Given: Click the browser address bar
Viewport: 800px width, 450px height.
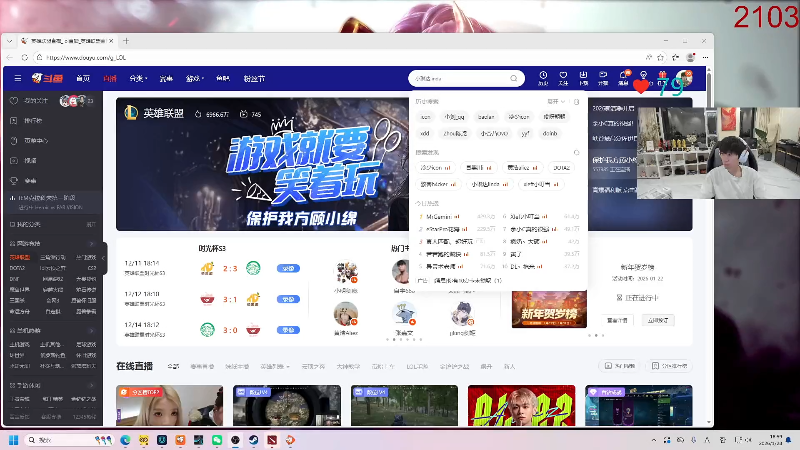Looking at the screenshot, I should click(337, 58).
